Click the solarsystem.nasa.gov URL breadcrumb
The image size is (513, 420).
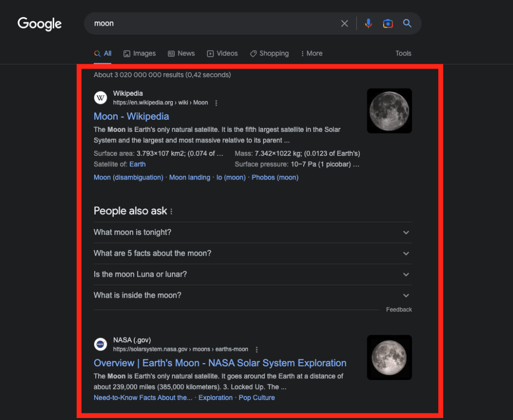(180, 349)
